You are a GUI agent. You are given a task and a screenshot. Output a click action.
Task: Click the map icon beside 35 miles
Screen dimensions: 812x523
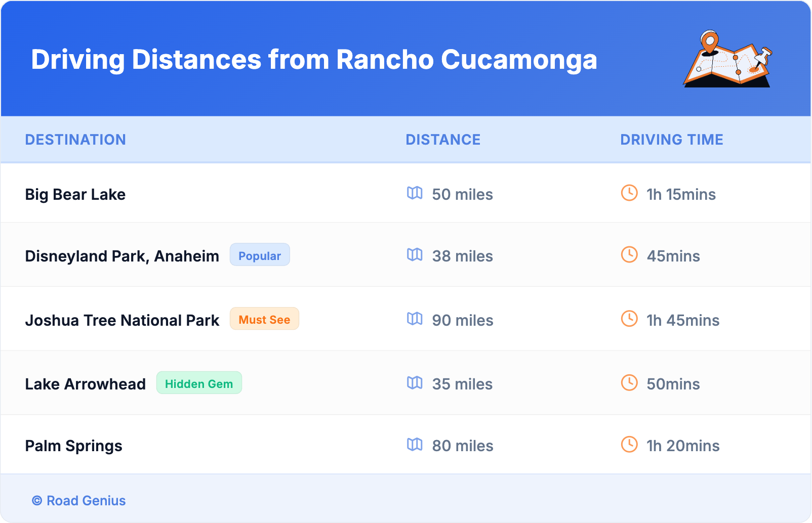[415, 383]
